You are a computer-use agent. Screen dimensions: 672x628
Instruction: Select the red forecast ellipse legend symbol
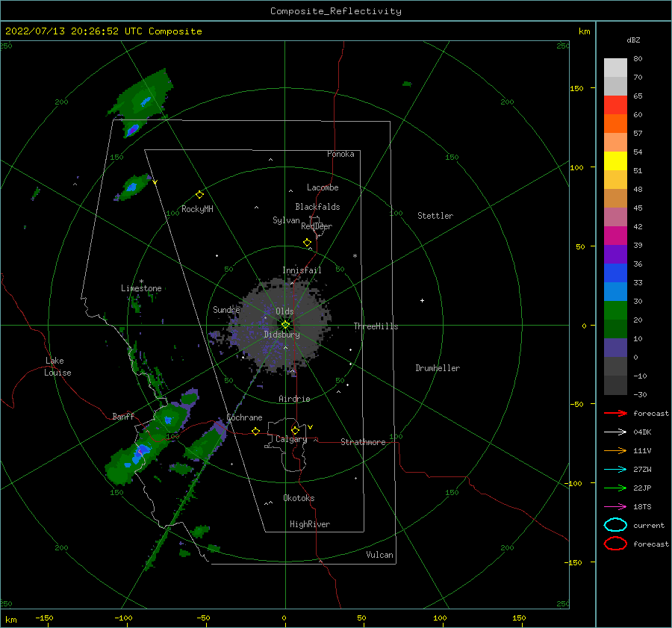(615, 544)
